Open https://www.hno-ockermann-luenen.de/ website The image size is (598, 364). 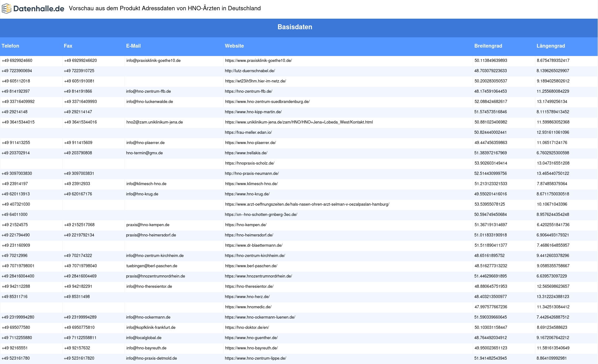tap(260, 317)
